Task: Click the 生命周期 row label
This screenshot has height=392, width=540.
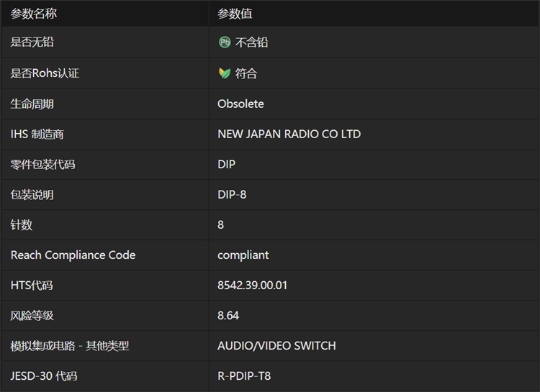Action: (x=32, y=104)
